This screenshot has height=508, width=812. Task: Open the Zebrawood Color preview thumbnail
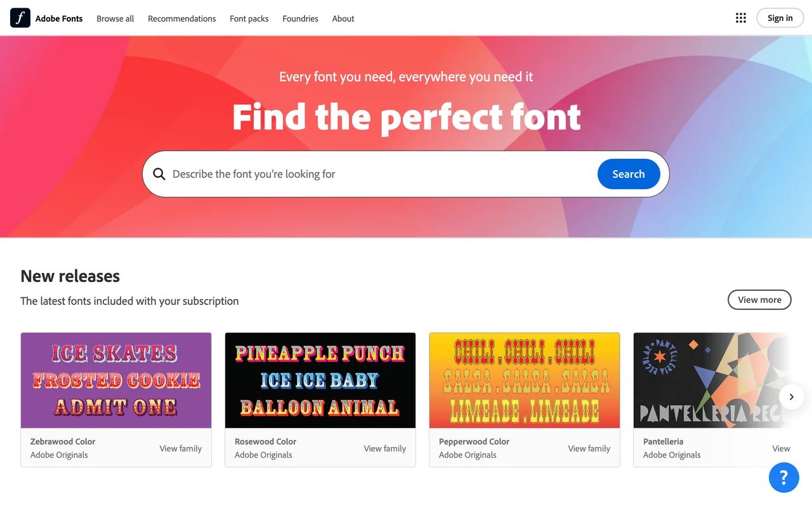tap(116, 380)
